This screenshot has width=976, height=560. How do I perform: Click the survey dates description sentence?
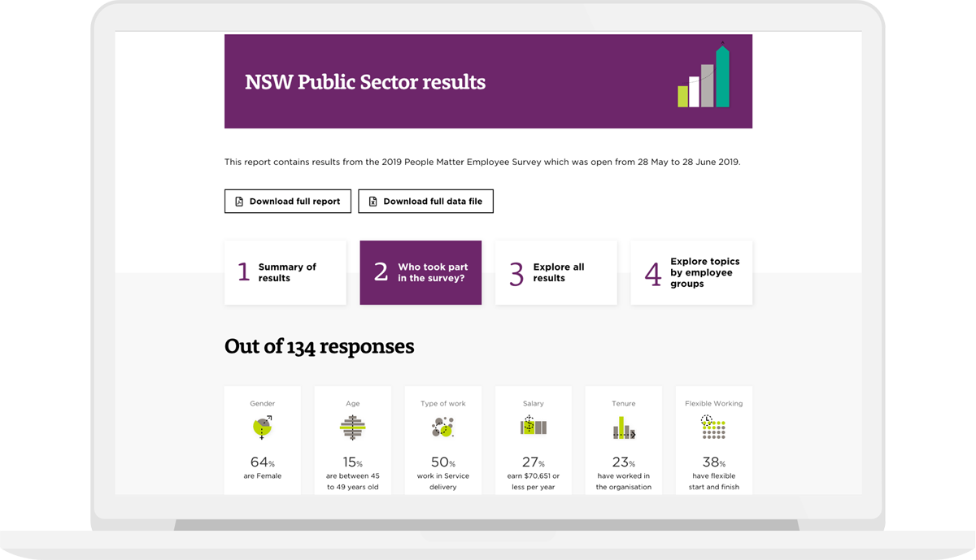pyautogui.click(x=482, y=162)
